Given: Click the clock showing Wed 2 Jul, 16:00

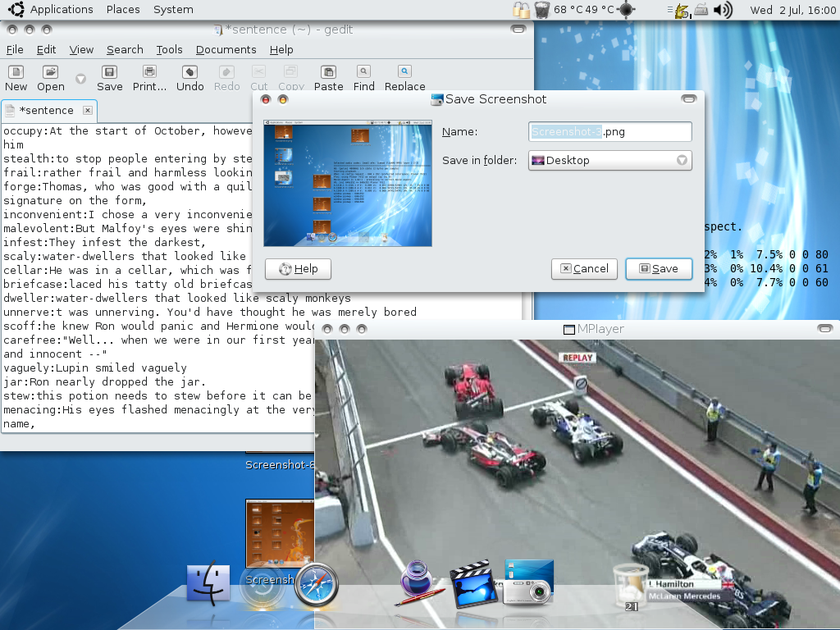Looking at the screenshot, I should tap(792, 10).
